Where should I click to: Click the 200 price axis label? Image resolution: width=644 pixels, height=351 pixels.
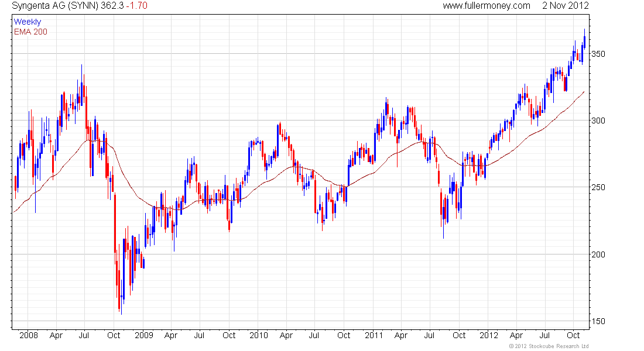click(x=598, y=254)
